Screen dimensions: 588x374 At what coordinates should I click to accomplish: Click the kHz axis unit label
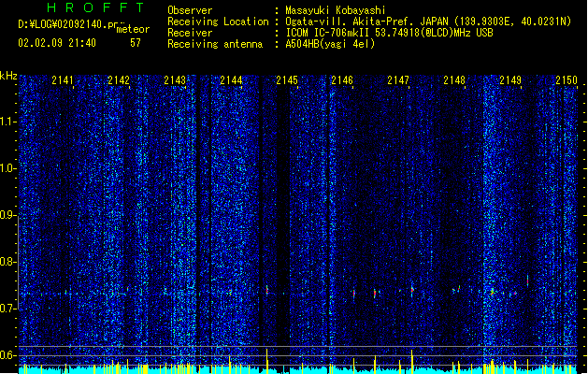[x=8, y=76]
